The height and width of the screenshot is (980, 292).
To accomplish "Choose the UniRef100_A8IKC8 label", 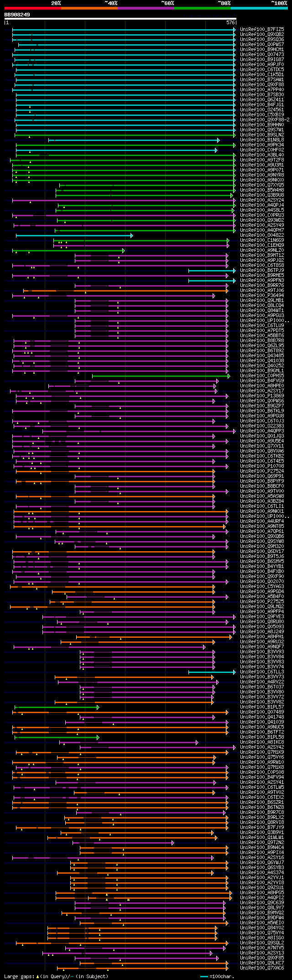I will [262, 742].
